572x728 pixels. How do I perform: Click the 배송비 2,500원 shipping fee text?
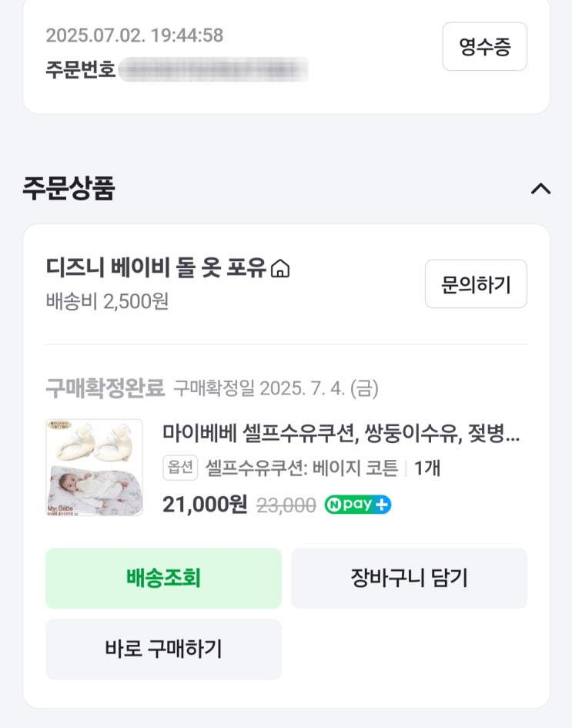[x=107, y=300]
